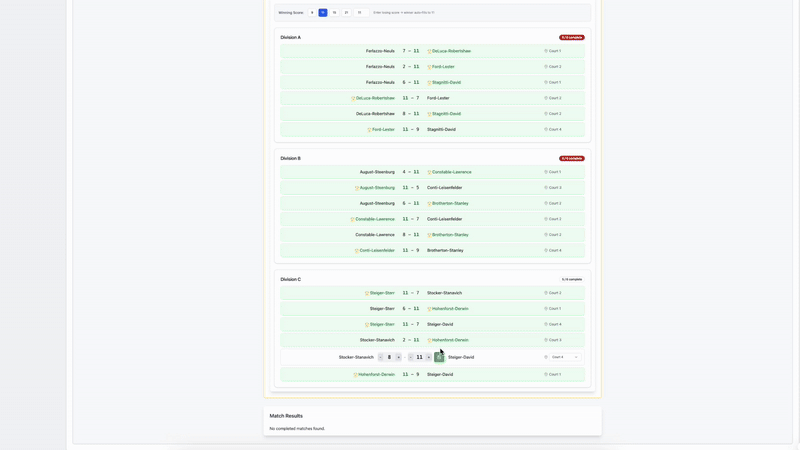
Task: Click trophy icon in August-Steenburg vs Brotherton-Stanley row
Action: pos(429,204)
